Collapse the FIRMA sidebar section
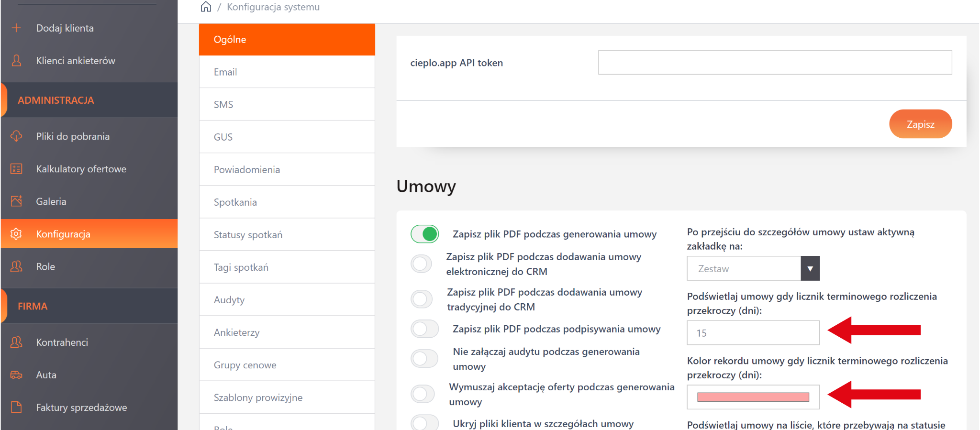Viewport: 980px width, 430px height. click(x=33, y=306)
